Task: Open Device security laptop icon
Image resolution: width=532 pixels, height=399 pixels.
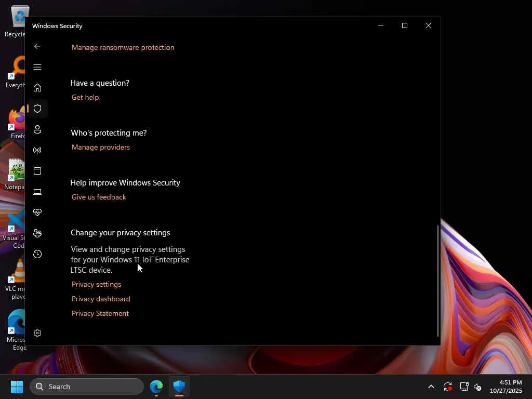Action: [x=37, y=192]
